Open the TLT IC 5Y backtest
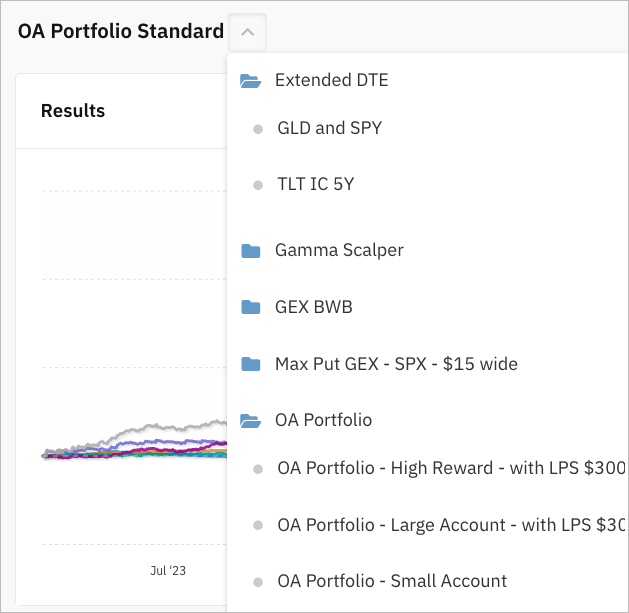The height and width of the screenshot is (613, 629). (x=316, y=184)
